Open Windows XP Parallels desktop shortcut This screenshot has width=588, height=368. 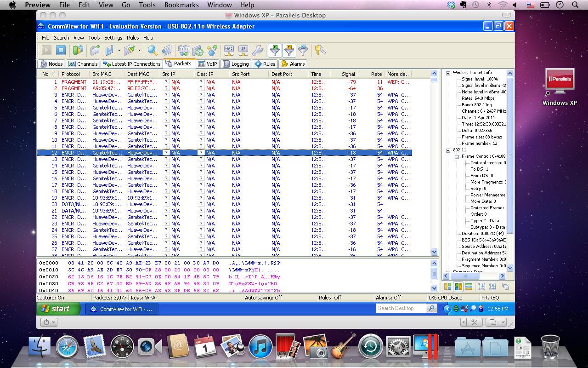(x=560, y=87)
